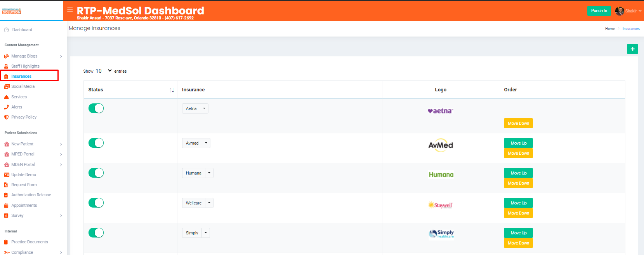
Task: Click the Practice Documents icon
Action: (6, 242)
